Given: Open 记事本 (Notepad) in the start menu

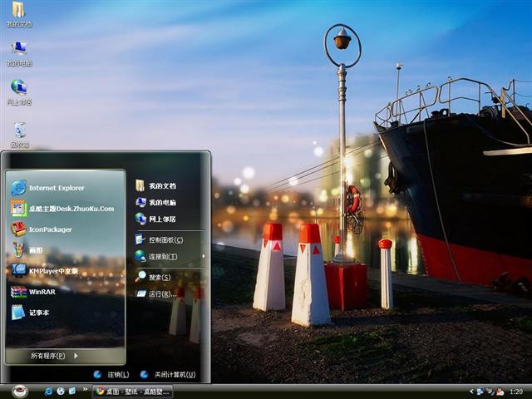Looking at the screenshot, I should tap(40, 313).
